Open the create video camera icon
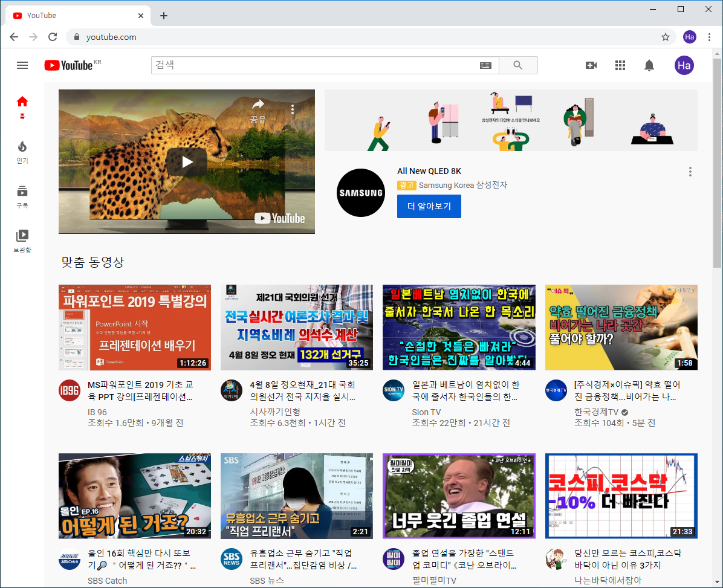 pyautogui.click(x=591, y=65)
